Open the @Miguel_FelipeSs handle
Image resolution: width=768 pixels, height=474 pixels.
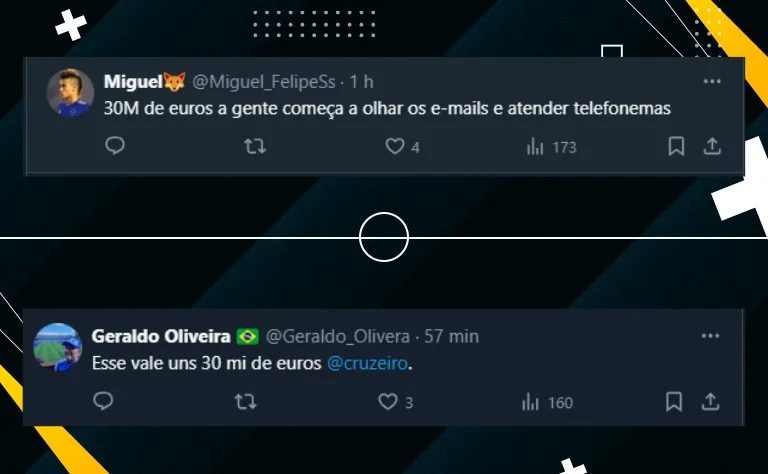point(264,82)
